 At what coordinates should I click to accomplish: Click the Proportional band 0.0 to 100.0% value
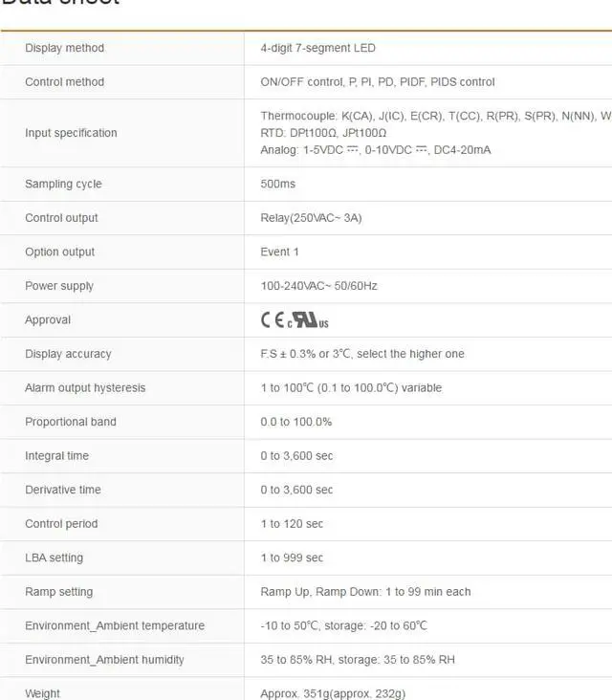pyautogui.click(x=295, y=422)
